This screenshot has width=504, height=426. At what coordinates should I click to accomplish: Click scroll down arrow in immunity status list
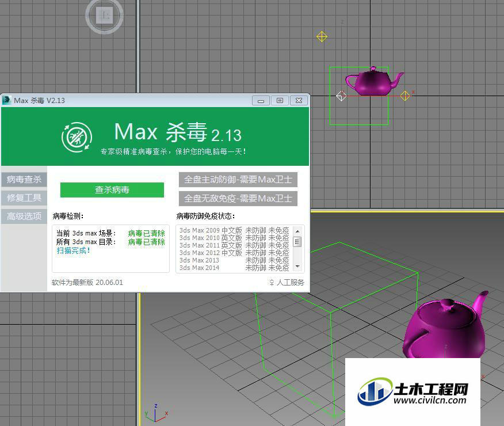click(x=297, y=266)
